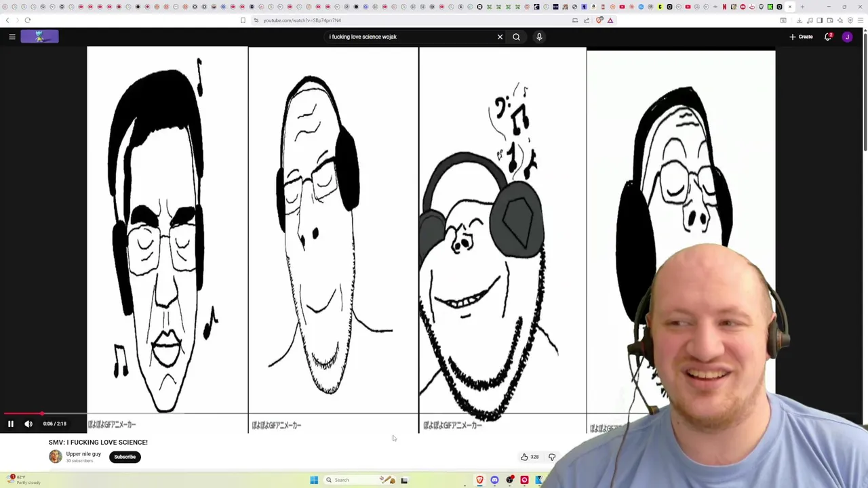This screenshot has height=488, width=868.
Task: Click the magnifier search button
Action: [x=516, y=37]
